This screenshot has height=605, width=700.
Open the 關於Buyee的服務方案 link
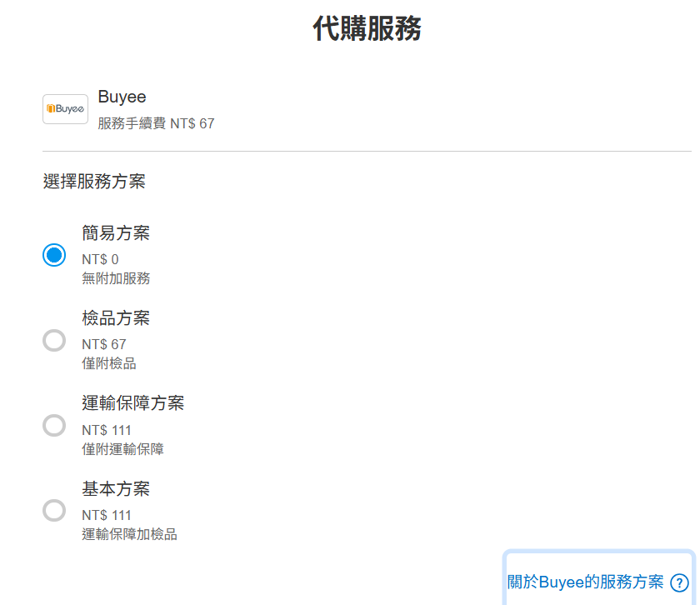click(x=585, y=582)
